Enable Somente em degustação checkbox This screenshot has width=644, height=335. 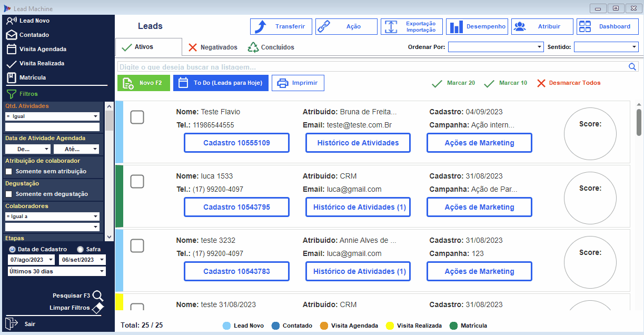(x=9, y=194)
